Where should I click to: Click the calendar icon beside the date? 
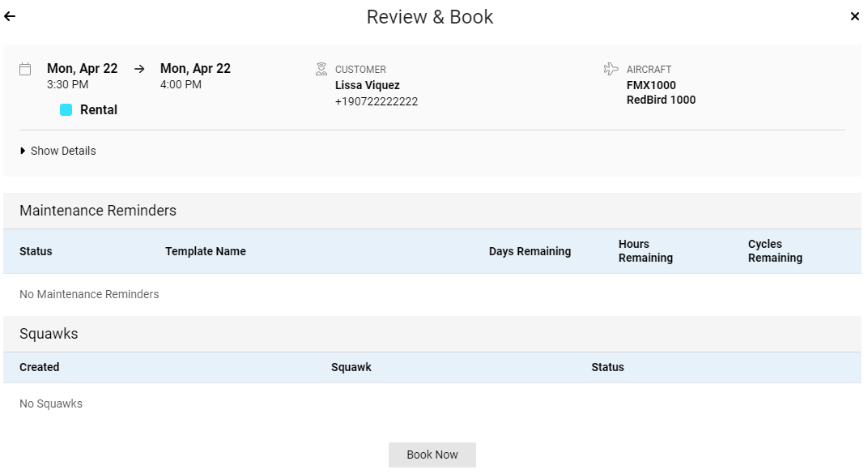[25, 70]
